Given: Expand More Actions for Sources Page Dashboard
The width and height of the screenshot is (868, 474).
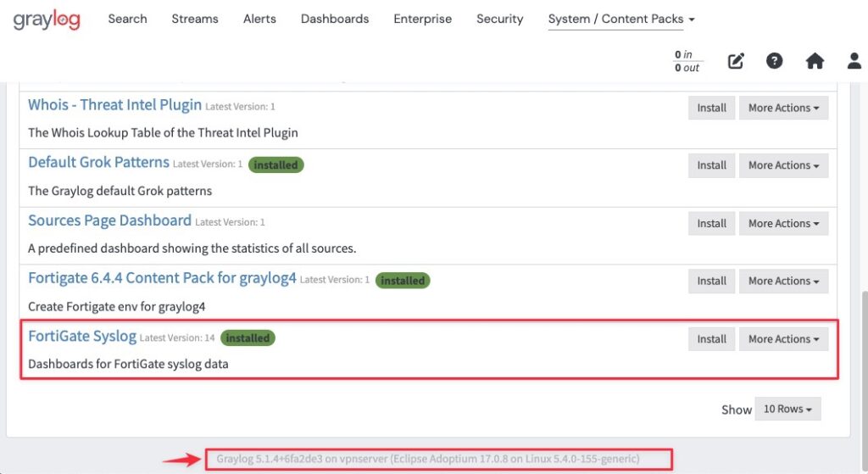Looking at the screenshot, I should [x=783, y=224].
